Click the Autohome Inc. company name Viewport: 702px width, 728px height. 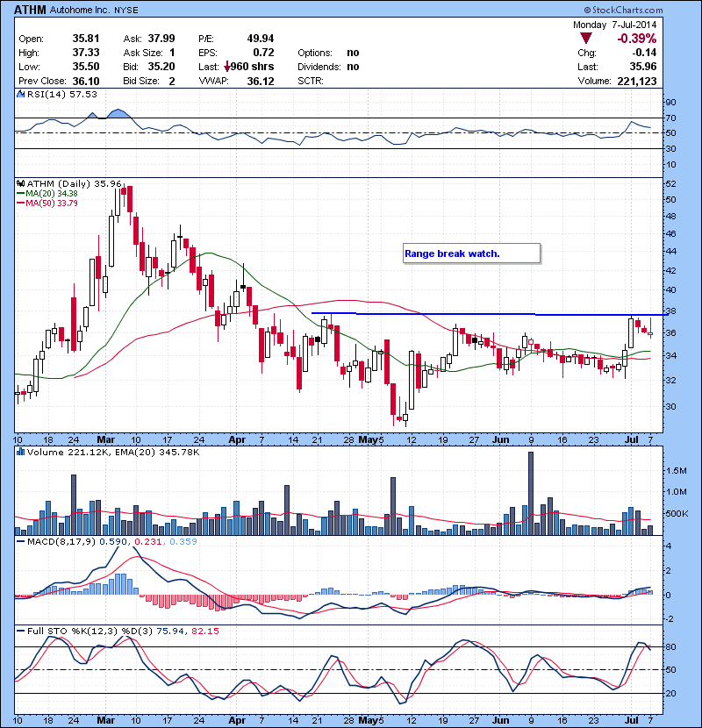pyautogui.click(x=79, y=10)
